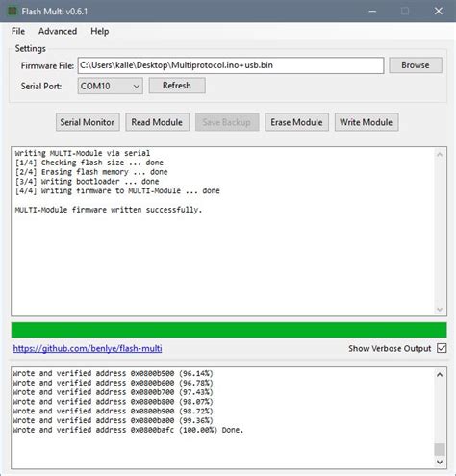Click the 'Firmware File:' label
Screen dimensions: 456x476
[47, 65]
